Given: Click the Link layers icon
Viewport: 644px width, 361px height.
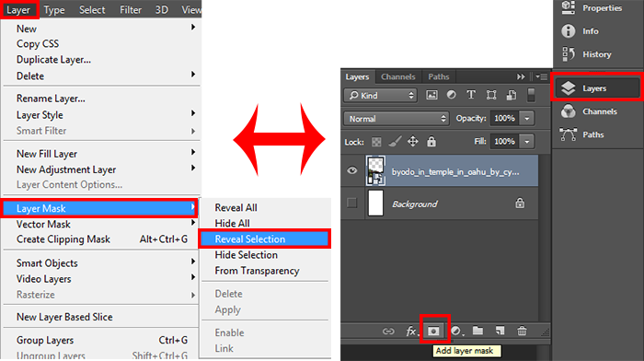Looking at the screenshot, I should coord(388,331).
